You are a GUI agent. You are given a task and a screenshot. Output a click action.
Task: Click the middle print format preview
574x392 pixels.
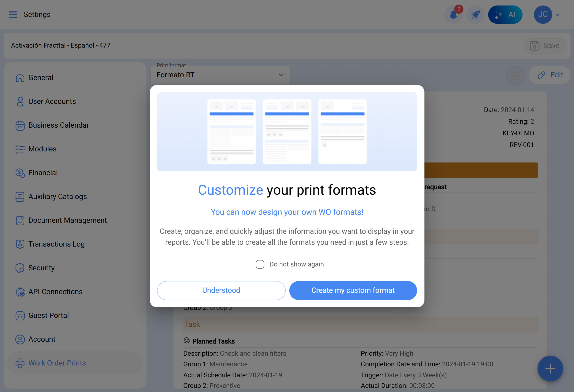click(x=287, y=132)
